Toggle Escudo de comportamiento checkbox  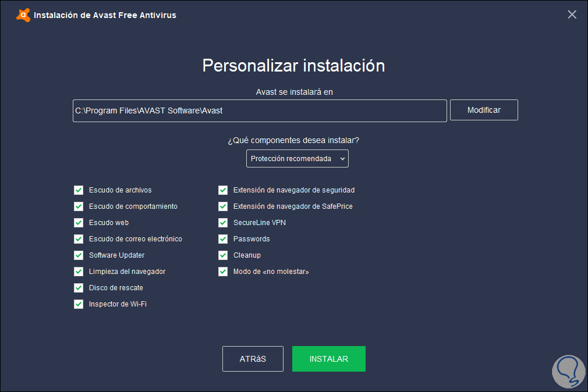point(79,206)
